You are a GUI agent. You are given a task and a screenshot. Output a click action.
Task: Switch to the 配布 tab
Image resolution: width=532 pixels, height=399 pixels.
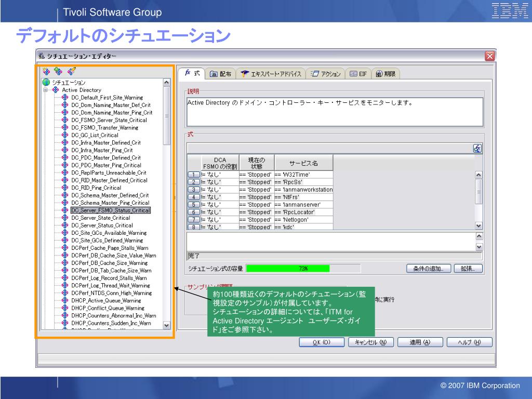point(220,74)
